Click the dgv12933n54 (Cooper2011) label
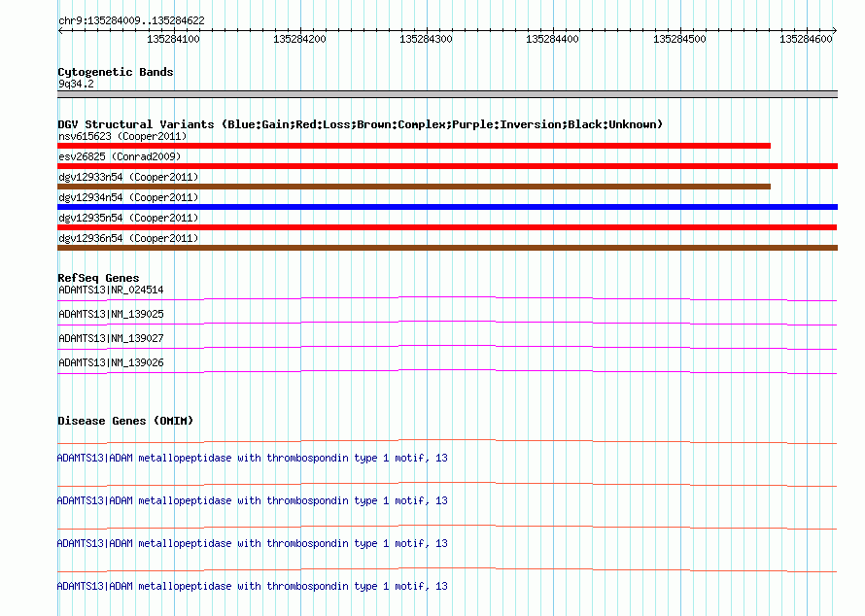Viewport: 865px width, 616px height. pos(128,177)
